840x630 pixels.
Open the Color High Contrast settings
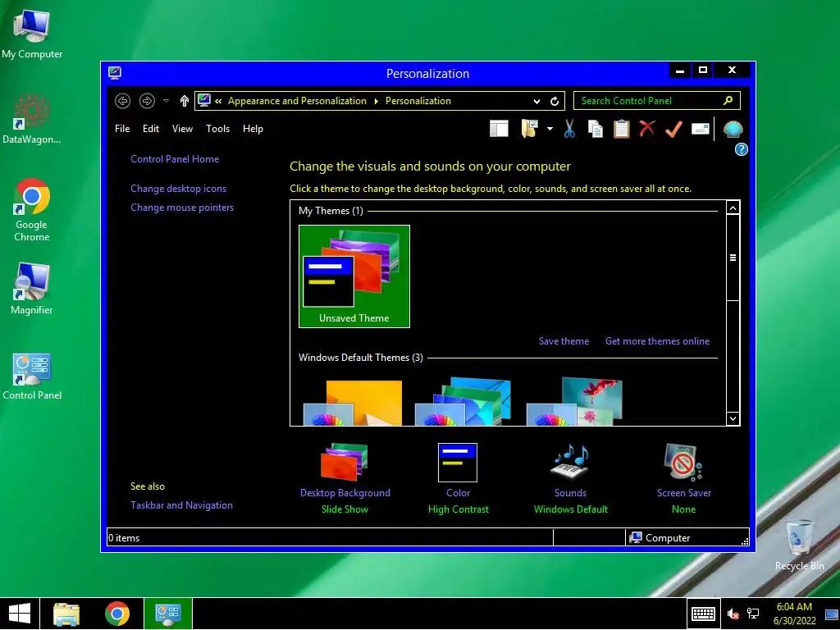click(458, 478)
